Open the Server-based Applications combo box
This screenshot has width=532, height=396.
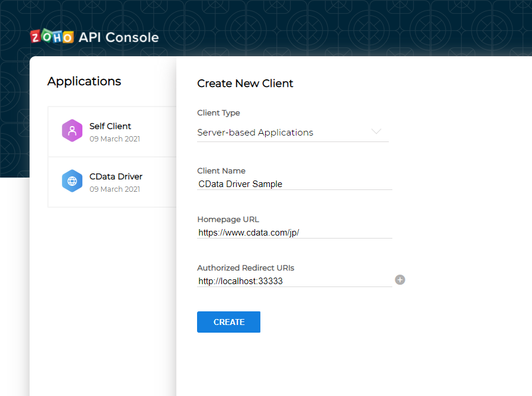point(293,133)
